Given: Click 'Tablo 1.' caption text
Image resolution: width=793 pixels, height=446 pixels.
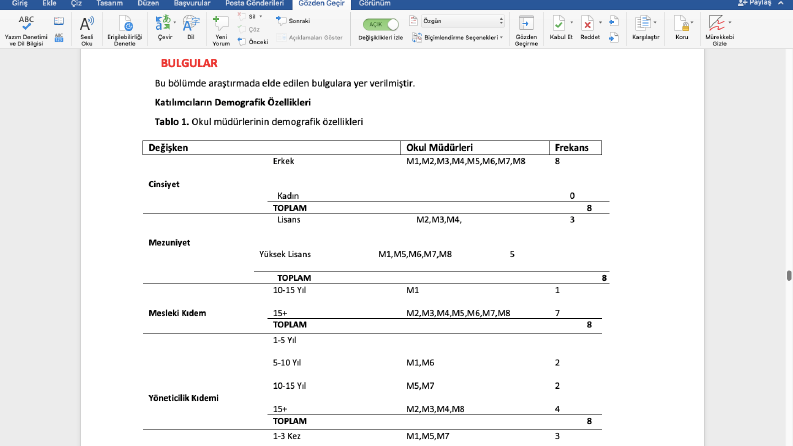Looking at the screenshot, I should coord(171,122).
